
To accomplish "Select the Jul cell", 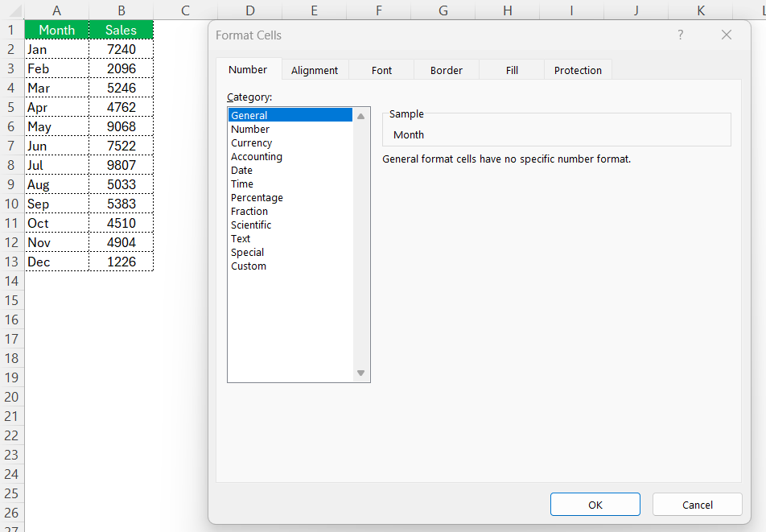I will click(x=56, y=165).
